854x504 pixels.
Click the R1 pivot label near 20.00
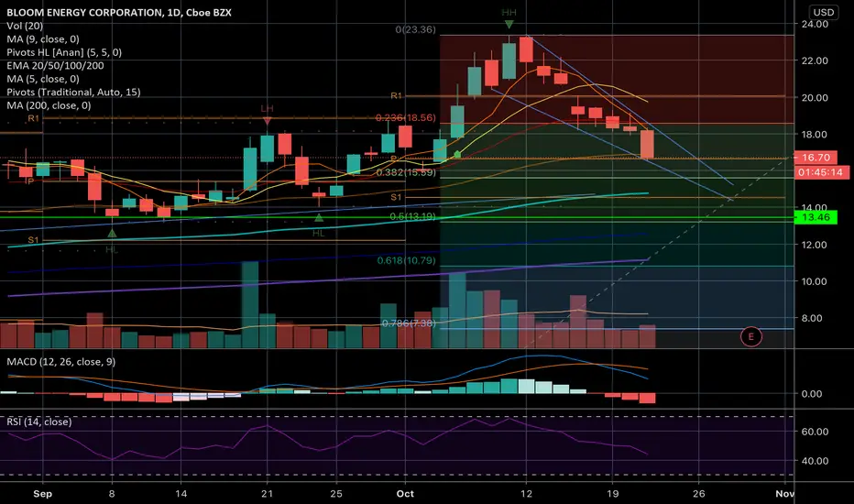point(396,96)
